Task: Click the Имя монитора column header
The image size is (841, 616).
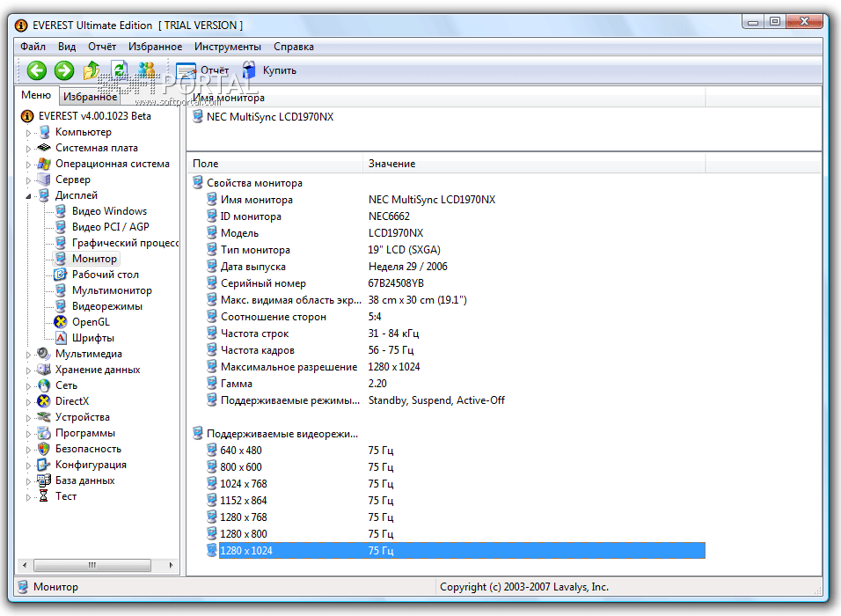Action: [x=446, y=99]
